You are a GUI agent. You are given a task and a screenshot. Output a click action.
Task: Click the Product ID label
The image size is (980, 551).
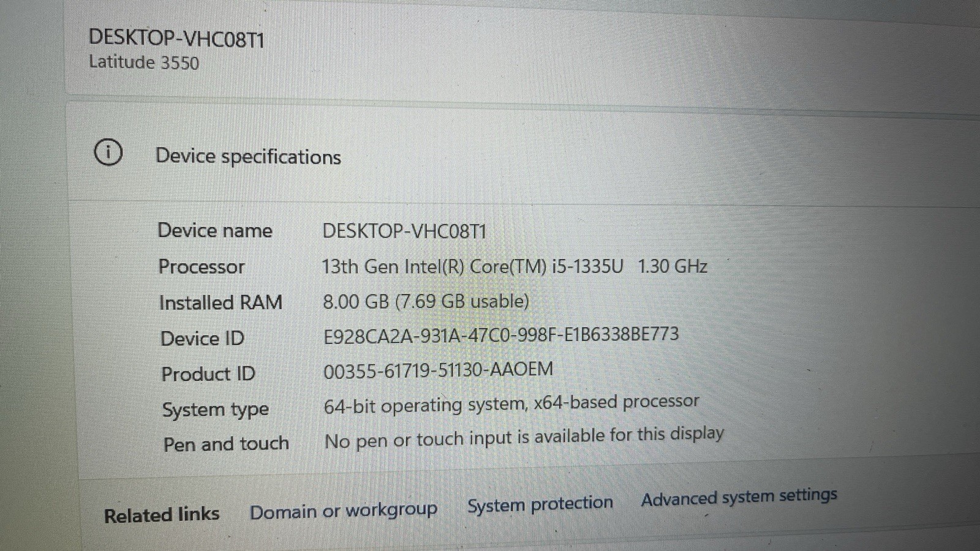pyautogui.click(x=208, y=374)
